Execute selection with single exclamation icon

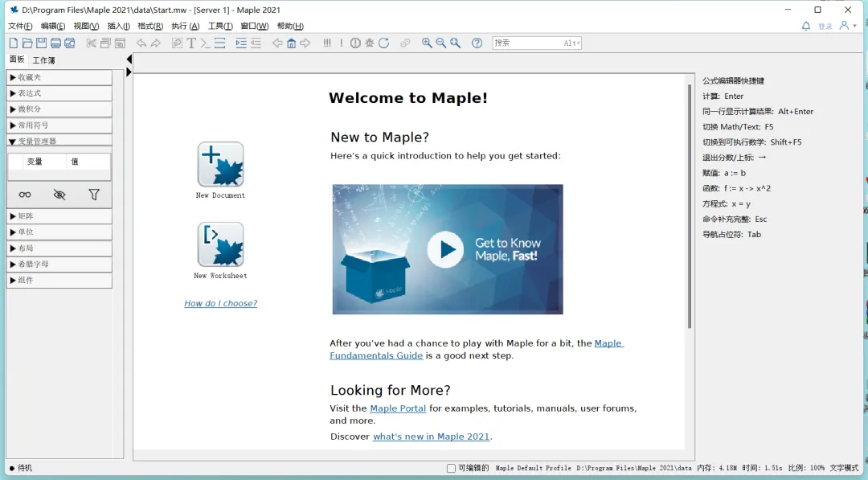341,43
